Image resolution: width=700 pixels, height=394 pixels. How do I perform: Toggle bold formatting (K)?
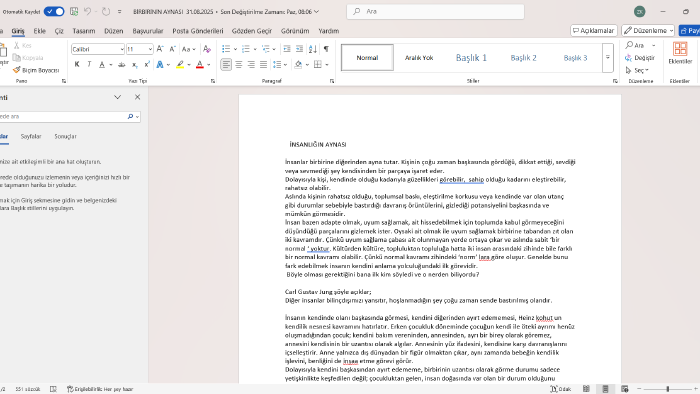(x=77, y=65)
